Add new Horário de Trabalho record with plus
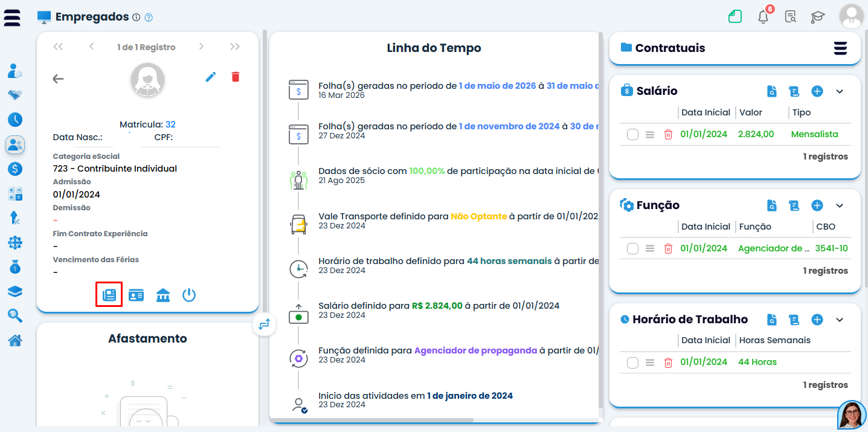 click(x=817, y=320)
